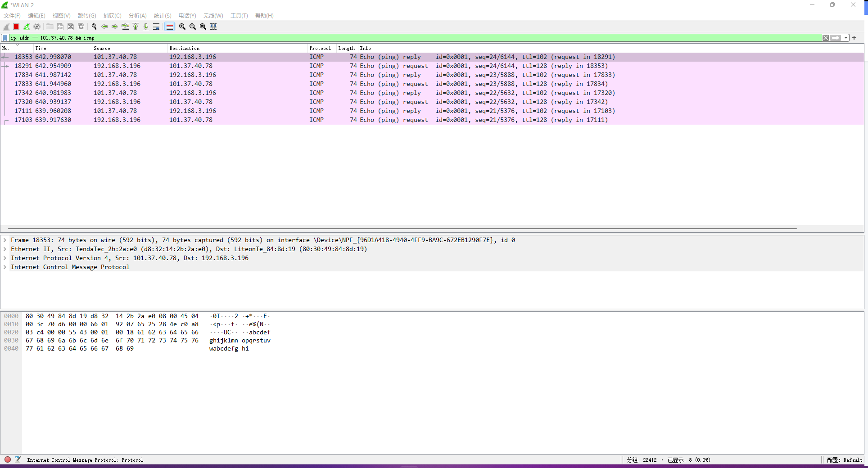Go to the last packet
868x468 pixels.
coord(145,27)
